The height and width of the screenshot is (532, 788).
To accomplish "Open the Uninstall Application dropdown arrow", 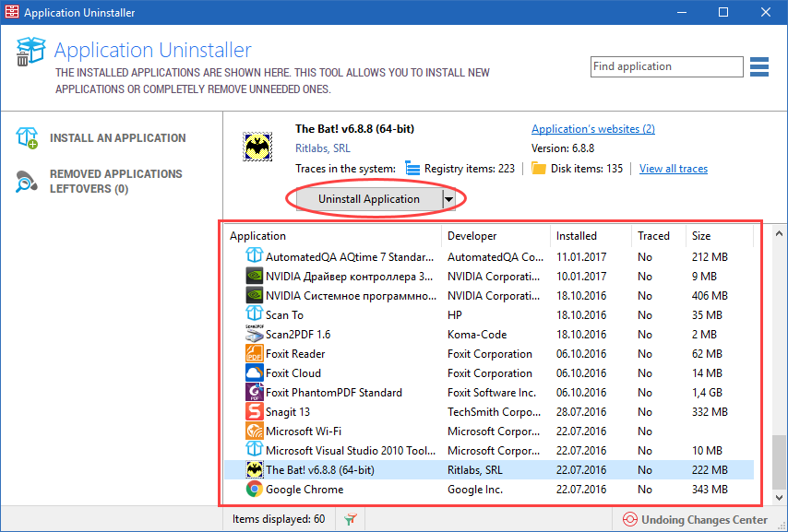I will pos(448,198).
